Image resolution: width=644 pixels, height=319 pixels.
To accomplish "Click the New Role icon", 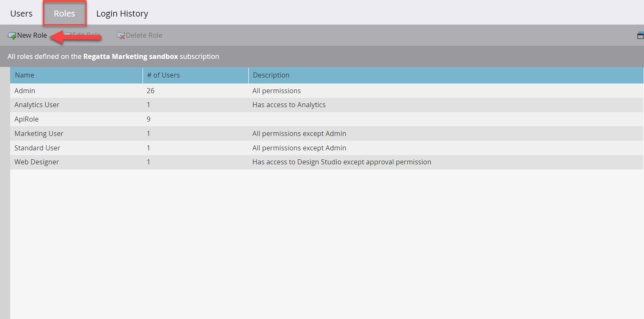I will pyautogui.click(x=12, y=36).
